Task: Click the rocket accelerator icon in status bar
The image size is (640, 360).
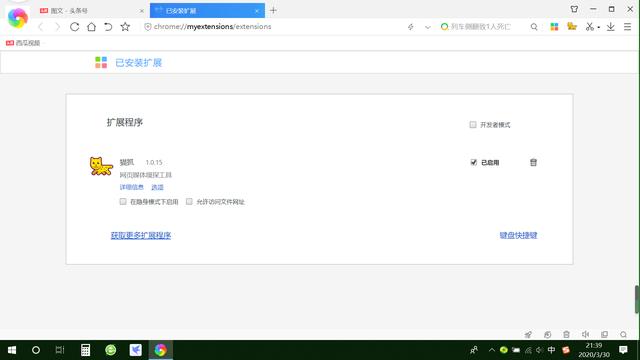Action: pyautogui.click(x=528, y=335)
